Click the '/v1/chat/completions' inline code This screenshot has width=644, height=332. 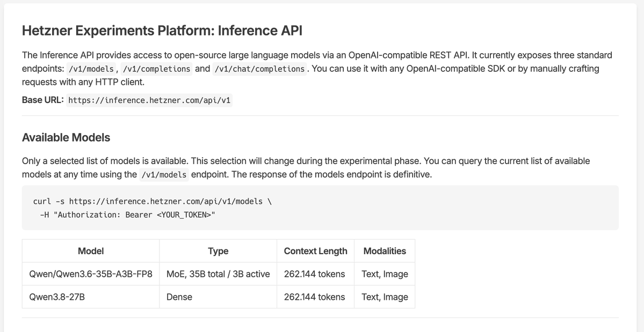click(259, 69)
